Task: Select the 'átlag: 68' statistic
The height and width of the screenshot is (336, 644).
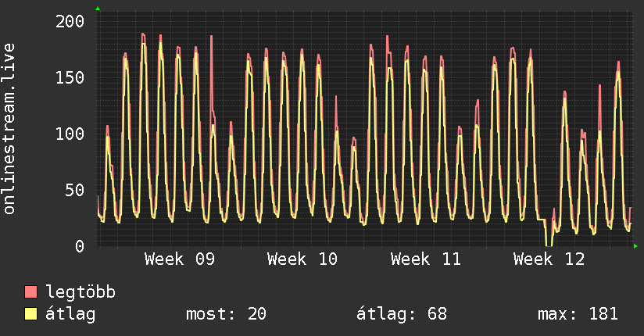Action: tap(401, 314)
